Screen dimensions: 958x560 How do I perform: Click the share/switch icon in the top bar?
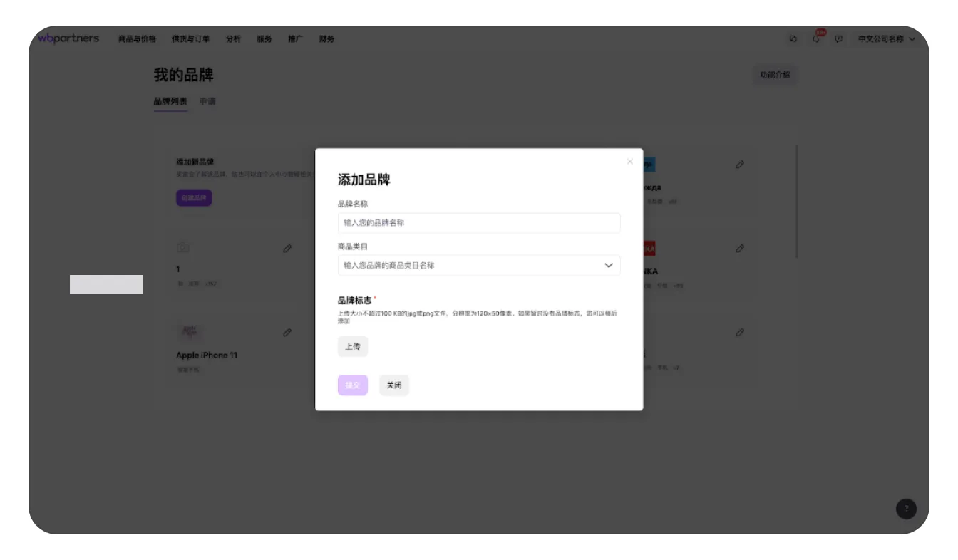tap(793, 39)
